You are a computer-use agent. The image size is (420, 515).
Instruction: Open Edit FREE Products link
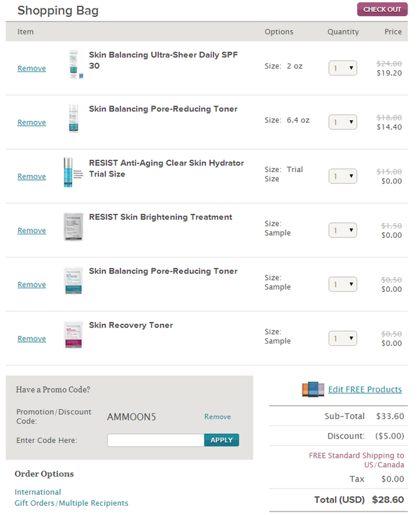365,390
